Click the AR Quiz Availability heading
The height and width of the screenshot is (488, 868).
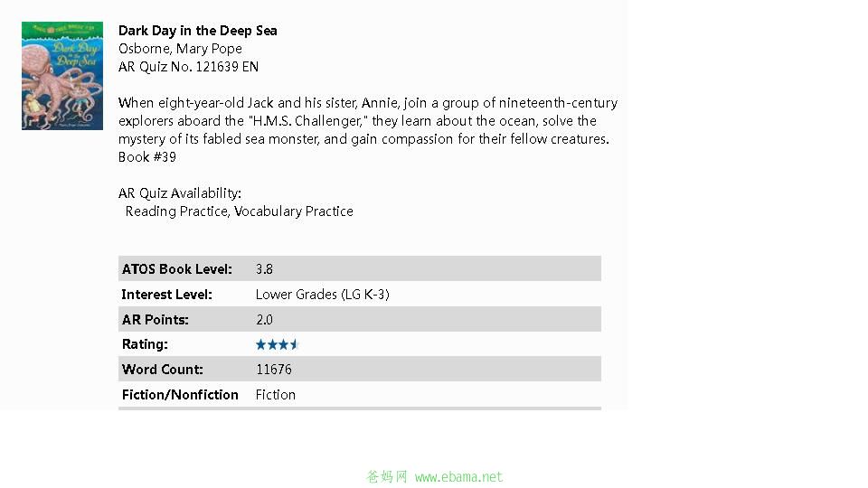click(180, 193)
